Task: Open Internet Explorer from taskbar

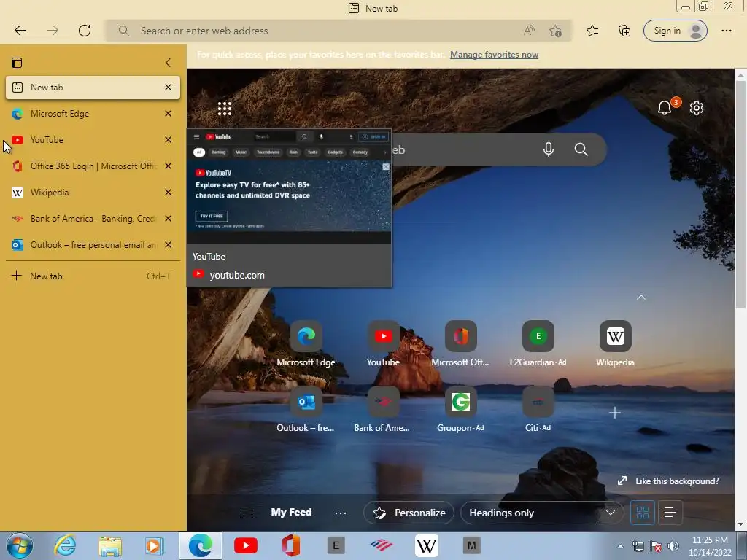Action: coord(64,545)
